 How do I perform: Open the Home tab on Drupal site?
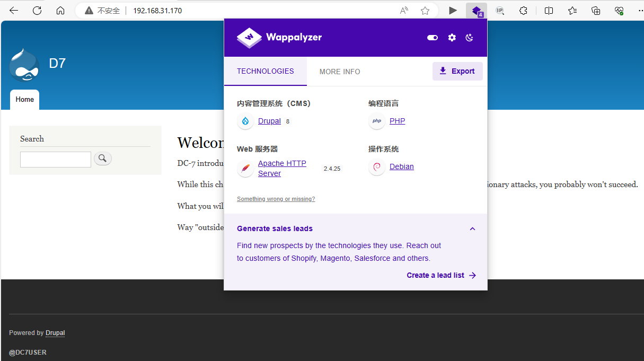coord(24,100)
